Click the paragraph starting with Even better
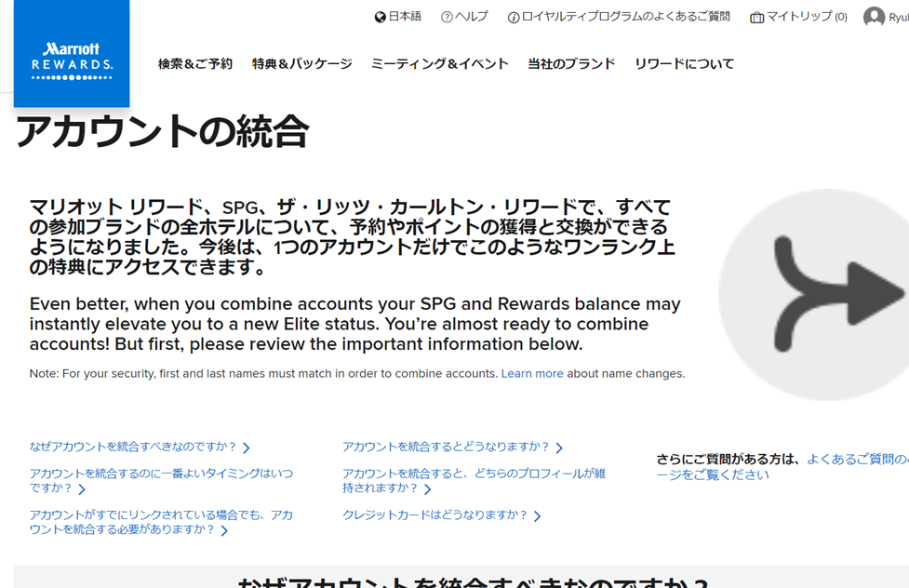909x588 pixels. pos(354,324)
